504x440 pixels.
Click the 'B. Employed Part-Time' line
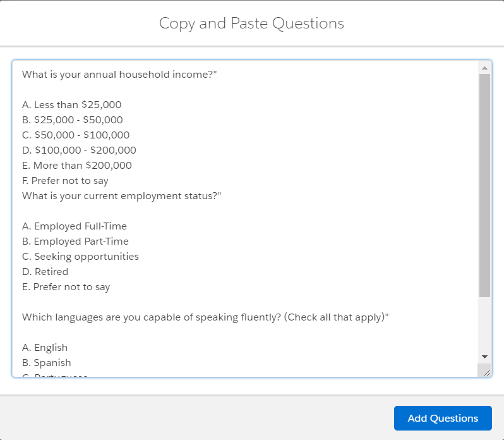click(x=76, y=241)
